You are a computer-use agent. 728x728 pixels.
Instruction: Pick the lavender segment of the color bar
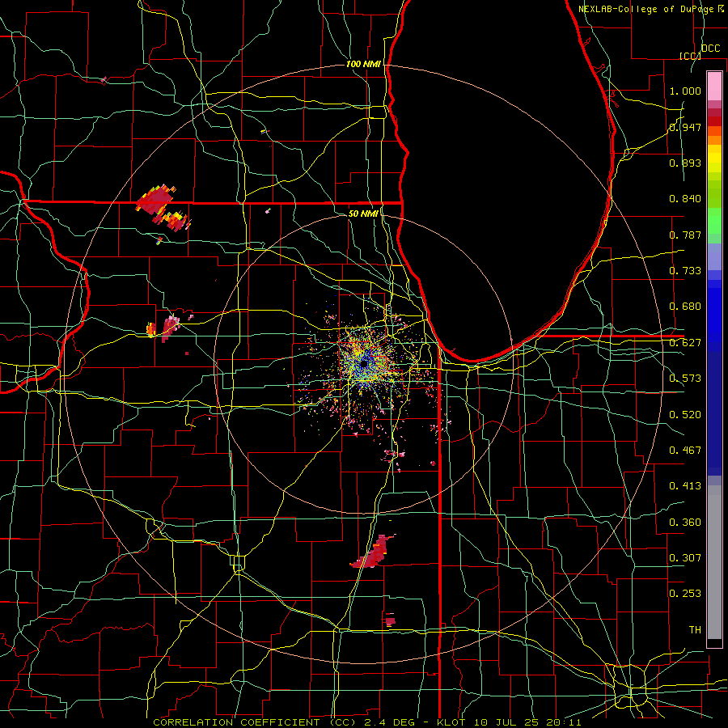click(714, 256)
